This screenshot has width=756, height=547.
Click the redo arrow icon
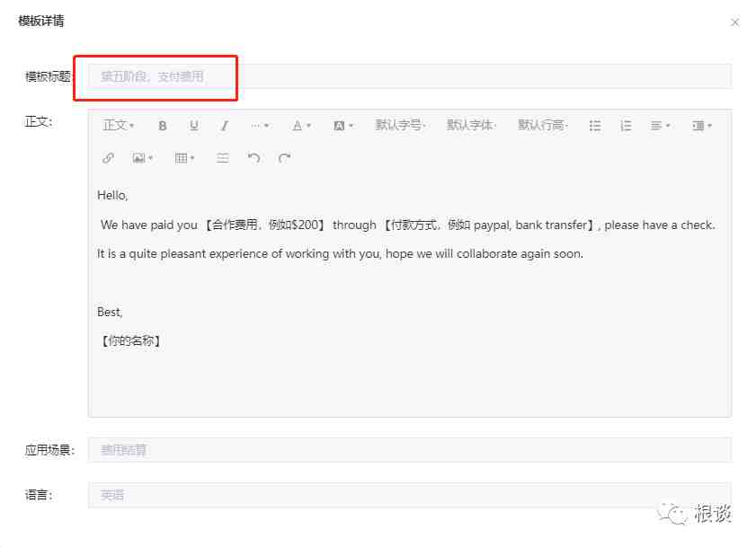[284, 158]
